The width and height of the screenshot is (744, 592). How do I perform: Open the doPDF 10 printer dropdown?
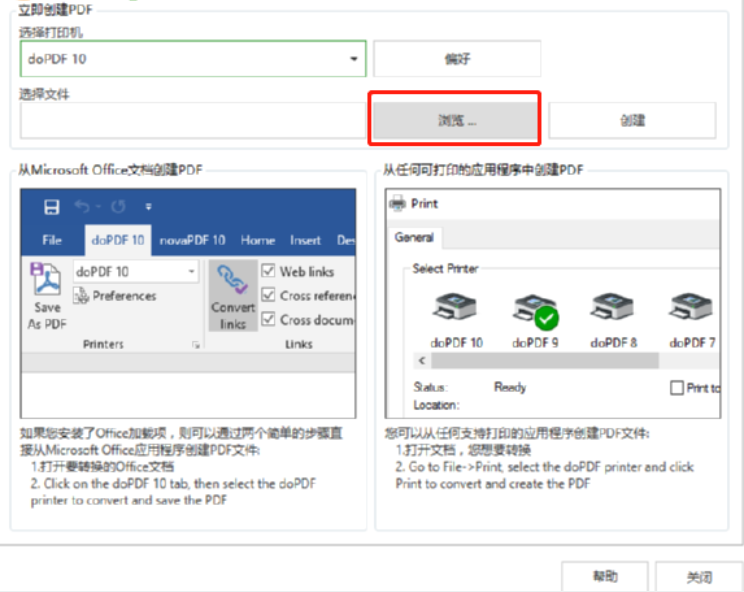[193, 59]
